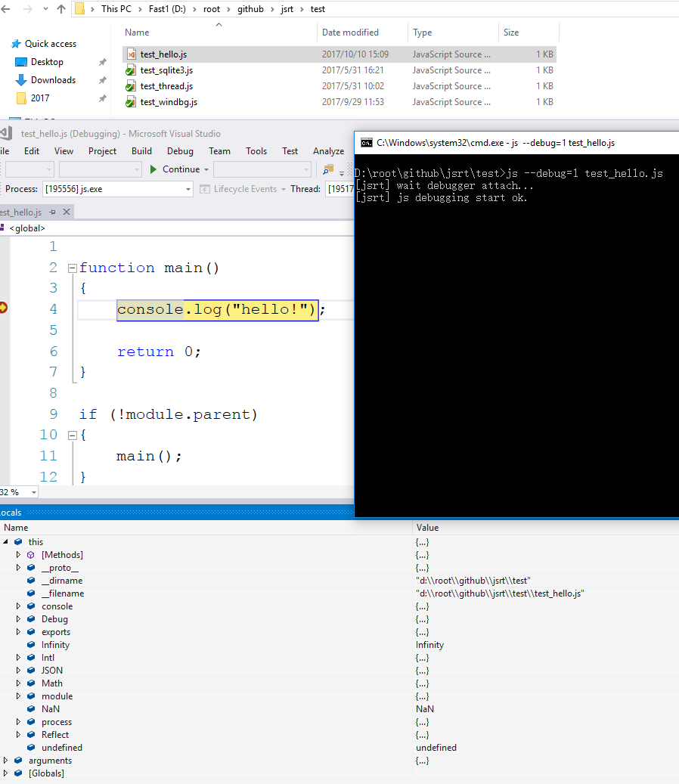Click the Value column header in Locals

pyautogui.click(x=545, y=528)
